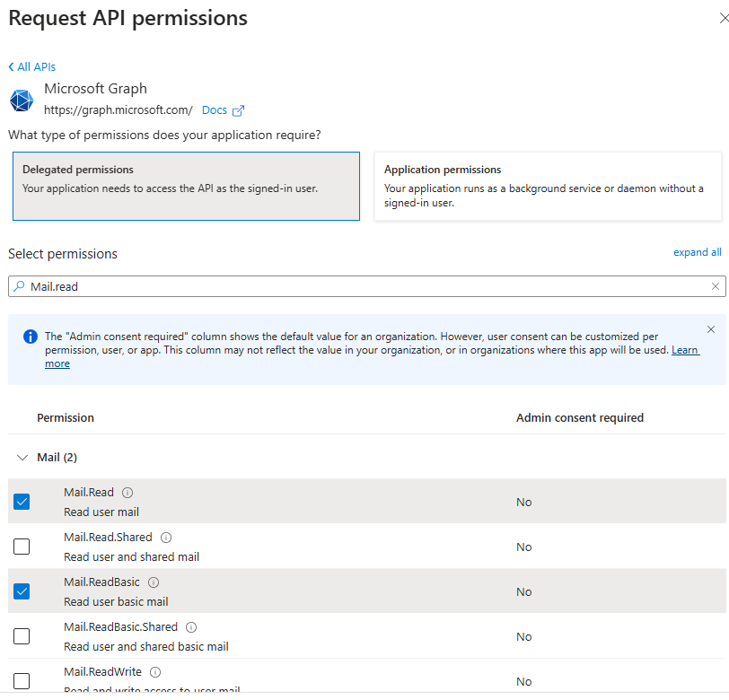Click the No value in Mail.ReadBasic.Shared row
The width and height of the screenshot is (729, 700).
[524, 637]
